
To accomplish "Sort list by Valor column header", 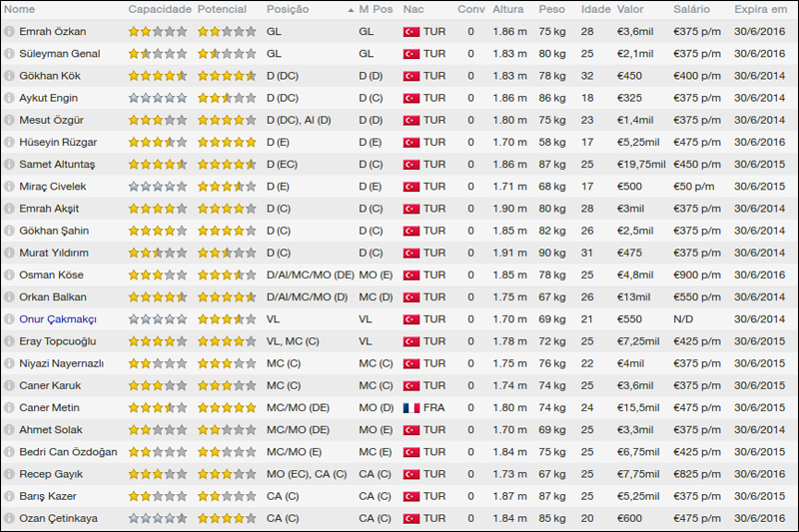I will coord(631,9).
